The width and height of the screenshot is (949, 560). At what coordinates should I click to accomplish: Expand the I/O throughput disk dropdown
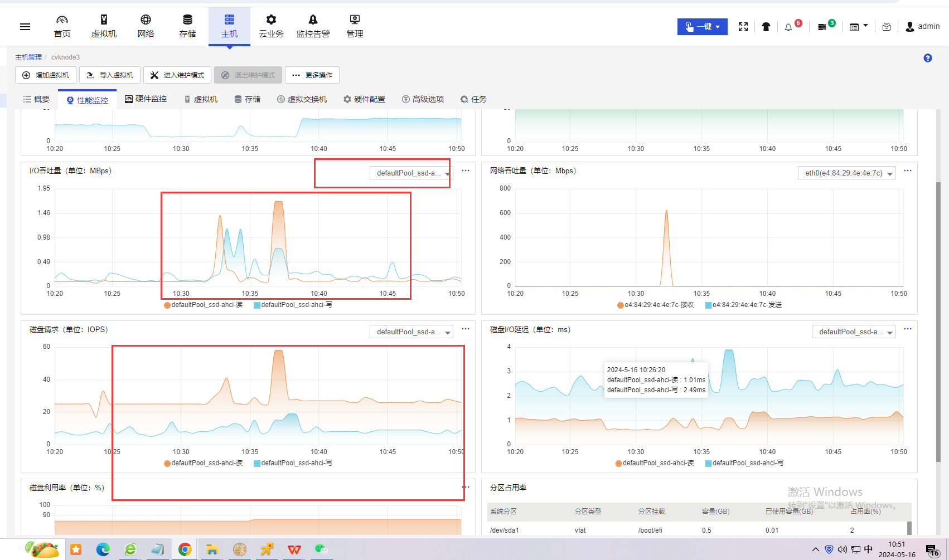coord(411,173)
